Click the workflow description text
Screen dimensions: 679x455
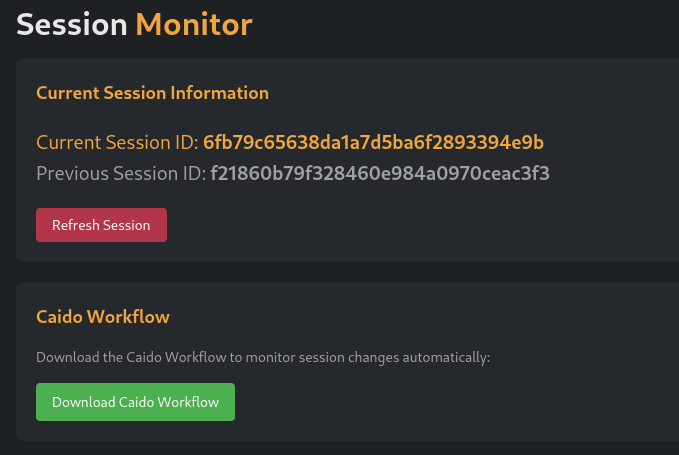263,357
